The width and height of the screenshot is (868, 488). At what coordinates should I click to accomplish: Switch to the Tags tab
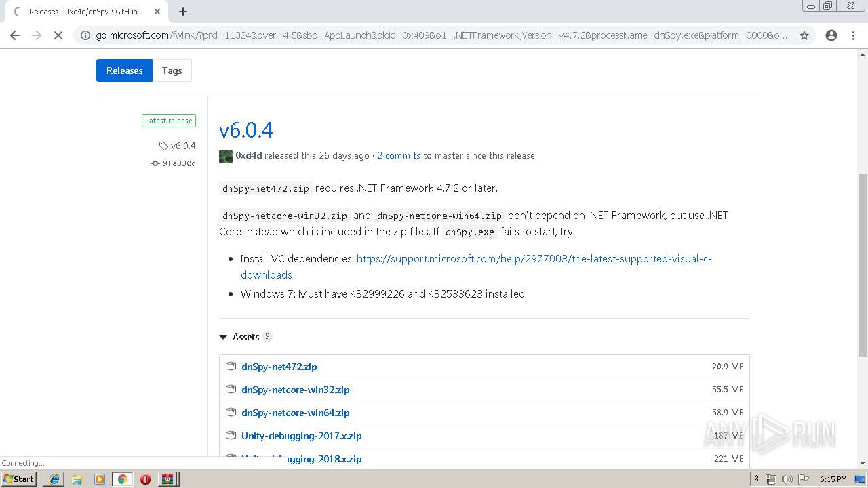[x=172, y=70]
